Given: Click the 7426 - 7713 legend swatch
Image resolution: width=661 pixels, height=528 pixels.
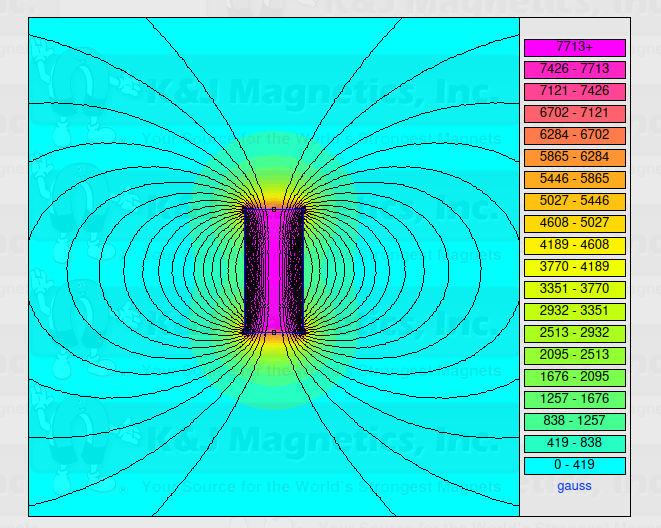Looking at the screenshot, I should (575, 70).
